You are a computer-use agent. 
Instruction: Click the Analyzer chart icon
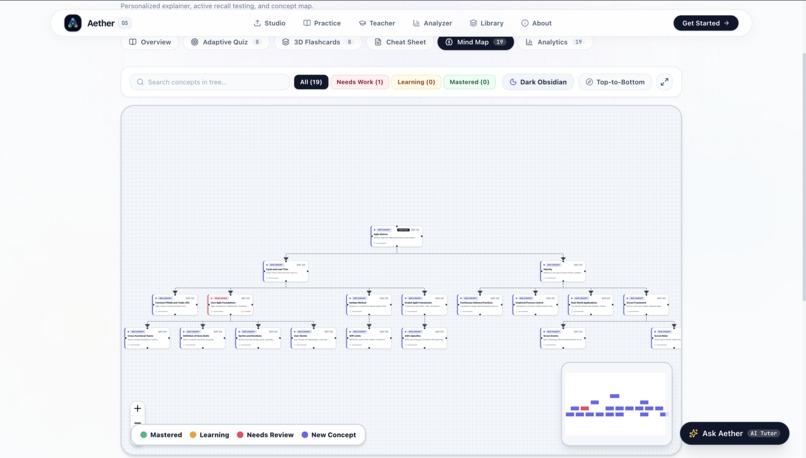[x=416, y=23]
